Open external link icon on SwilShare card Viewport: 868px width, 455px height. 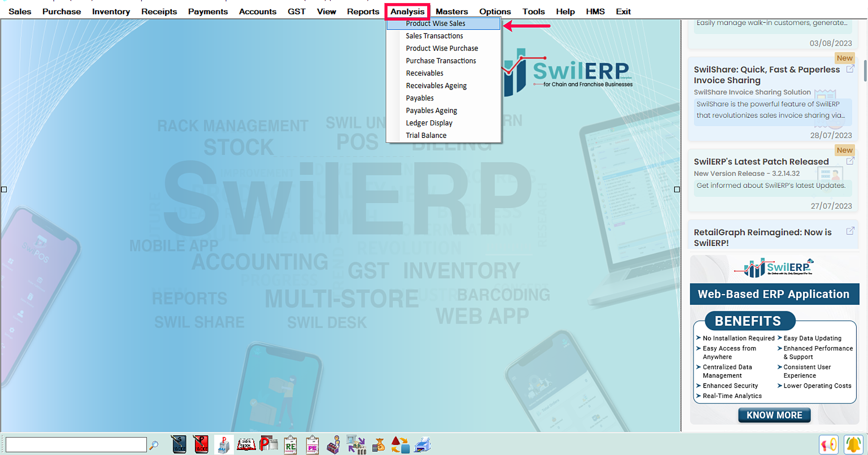click(x=850, y=69)
